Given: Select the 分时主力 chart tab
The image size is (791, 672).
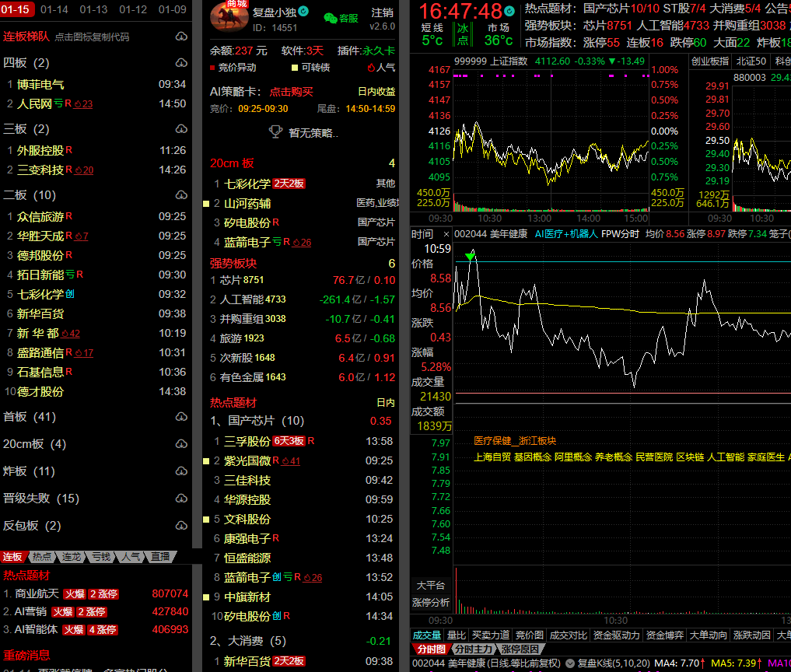Looking at the screenshot, I should pos(473,649).
